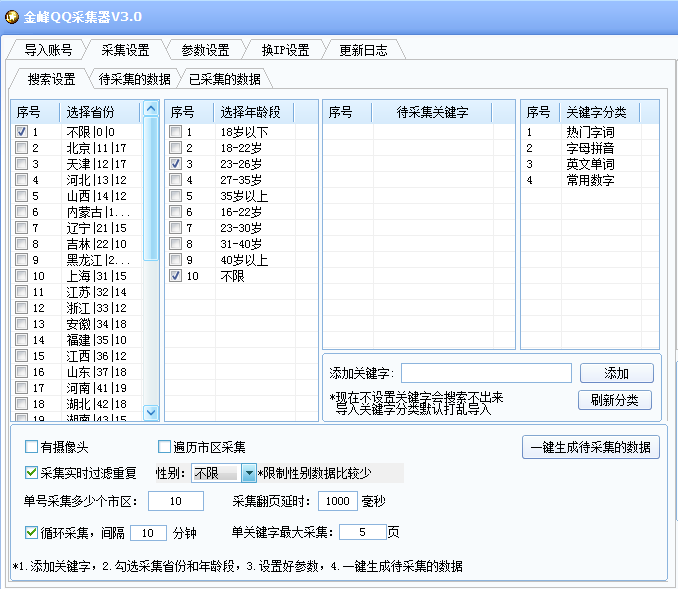Click the province list scroll down arrow

pos(151,412)
